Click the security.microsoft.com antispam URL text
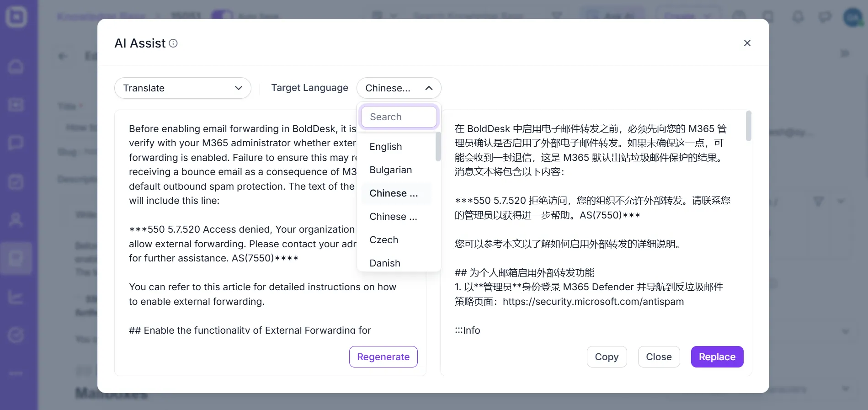Image resolution: width=868 pixels, height=410 pixels. tap(593, 302)
